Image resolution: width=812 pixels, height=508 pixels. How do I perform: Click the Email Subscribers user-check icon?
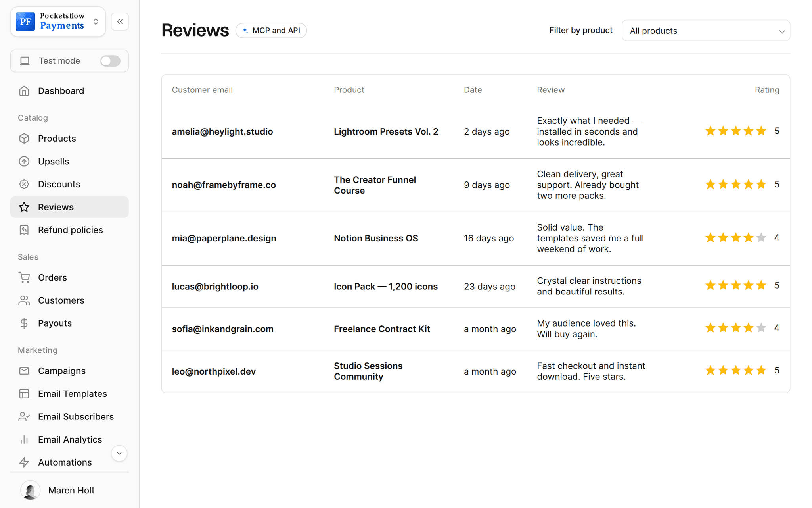coord(24,416)
